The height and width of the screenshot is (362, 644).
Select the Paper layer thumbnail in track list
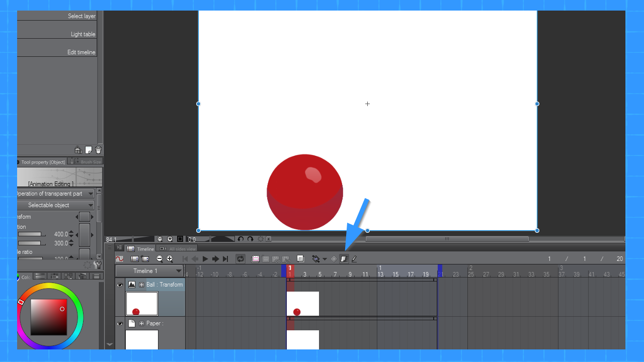(x=142, y=340)
